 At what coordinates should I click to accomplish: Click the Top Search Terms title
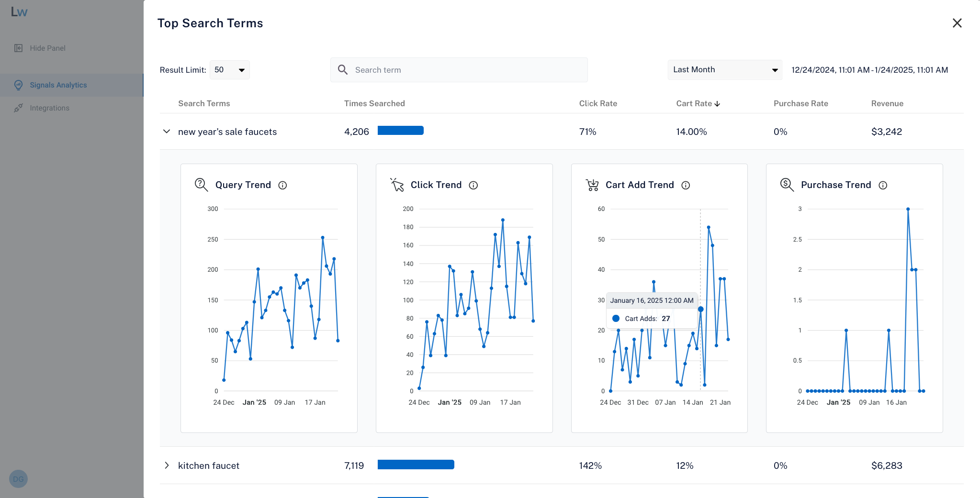click(x=210, y=23)
